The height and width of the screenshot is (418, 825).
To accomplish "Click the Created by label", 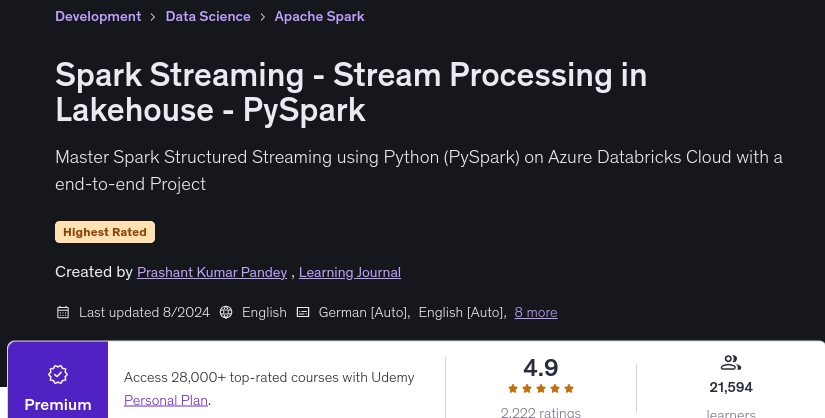I will click(x=94, y=272).
